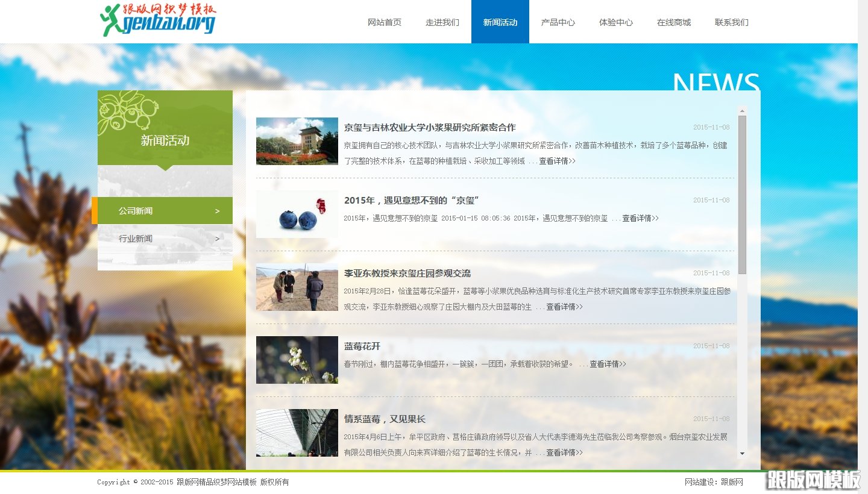Click the 跟版网 link in the footer
Viewport: 868px width, 494px height.
[733, 482]
